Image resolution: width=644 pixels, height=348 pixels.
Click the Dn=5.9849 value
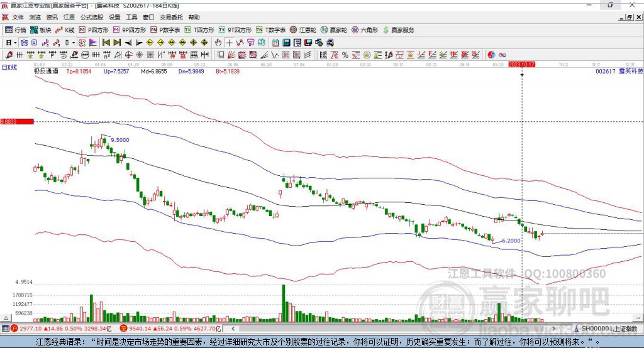191,71
